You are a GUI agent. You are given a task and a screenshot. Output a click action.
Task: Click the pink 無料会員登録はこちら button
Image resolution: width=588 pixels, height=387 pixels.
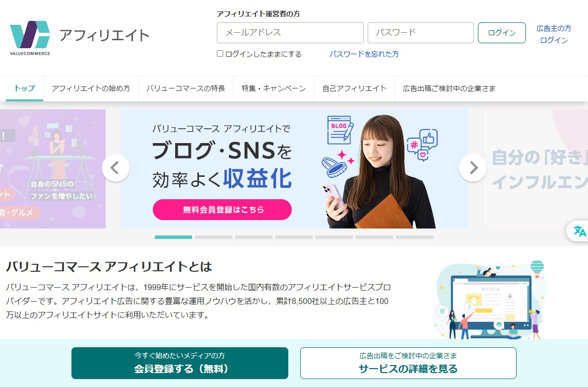pyautogui.click(x=222, y=210)
